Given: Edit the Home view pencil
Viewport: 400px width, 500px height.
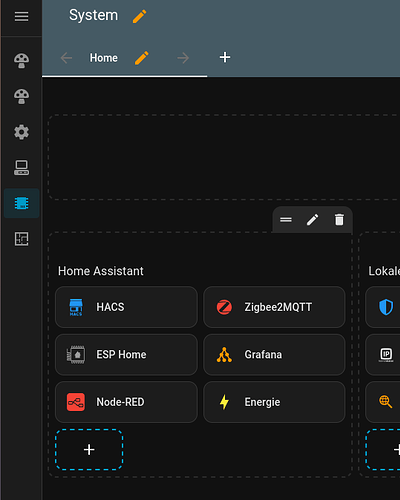Looking at the screenshot, I should coord(142,58).
